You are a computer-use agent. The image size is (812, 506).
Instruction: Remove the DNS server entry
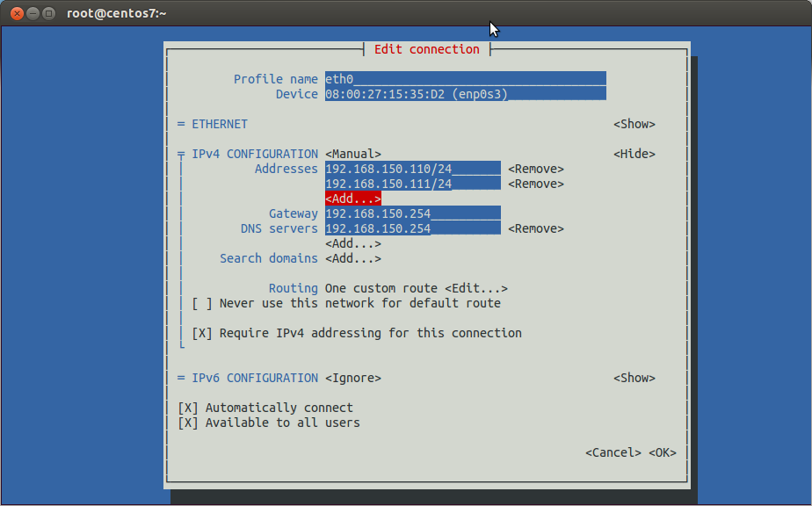coord(536,228)
